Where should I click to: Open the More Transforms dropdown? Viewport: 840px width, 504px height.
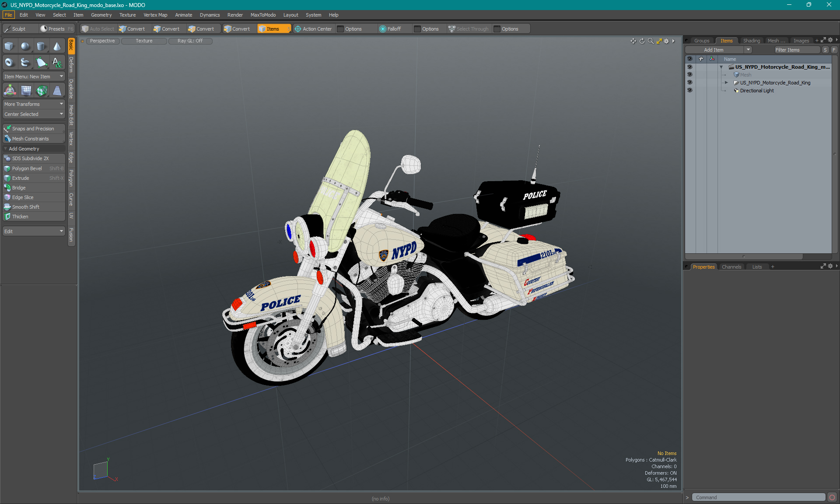(x=34, y=104)
